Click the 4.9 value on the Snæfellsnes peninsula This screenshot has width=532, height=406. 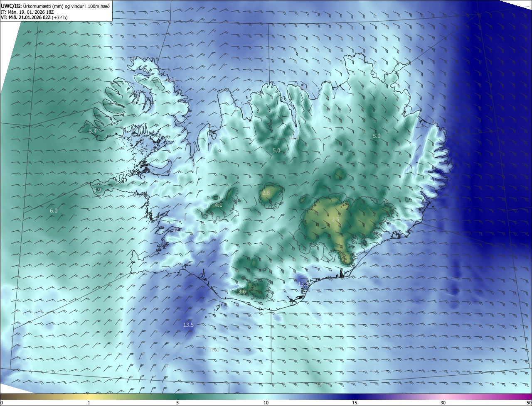point(97,190)
